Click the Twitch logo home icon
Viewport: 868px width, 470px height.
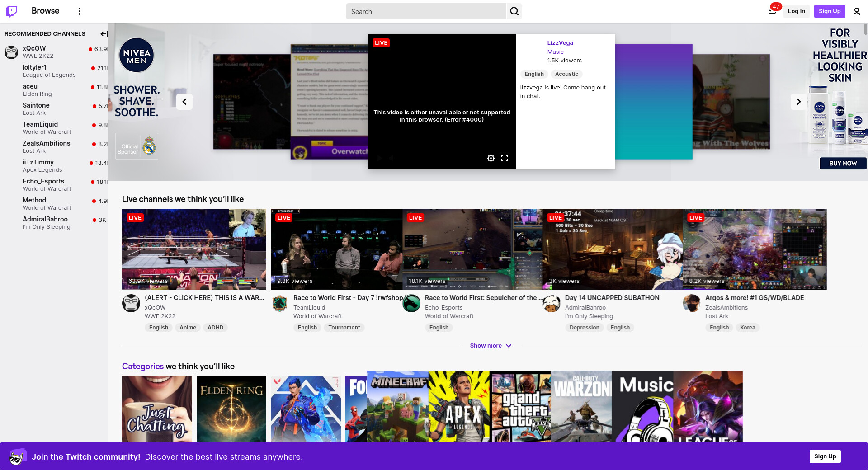pos(11,11)
